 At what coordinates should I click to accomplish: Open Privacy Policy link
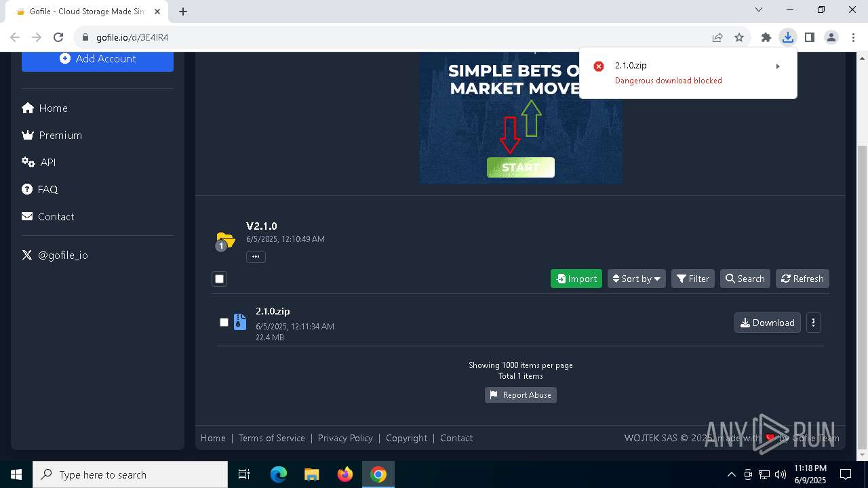tap(345, 438)
